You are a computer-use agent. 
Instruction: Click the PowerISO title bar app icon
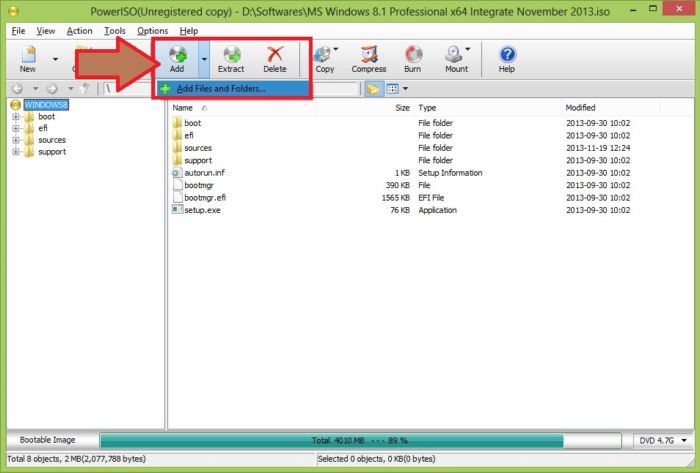coord(12,10)
